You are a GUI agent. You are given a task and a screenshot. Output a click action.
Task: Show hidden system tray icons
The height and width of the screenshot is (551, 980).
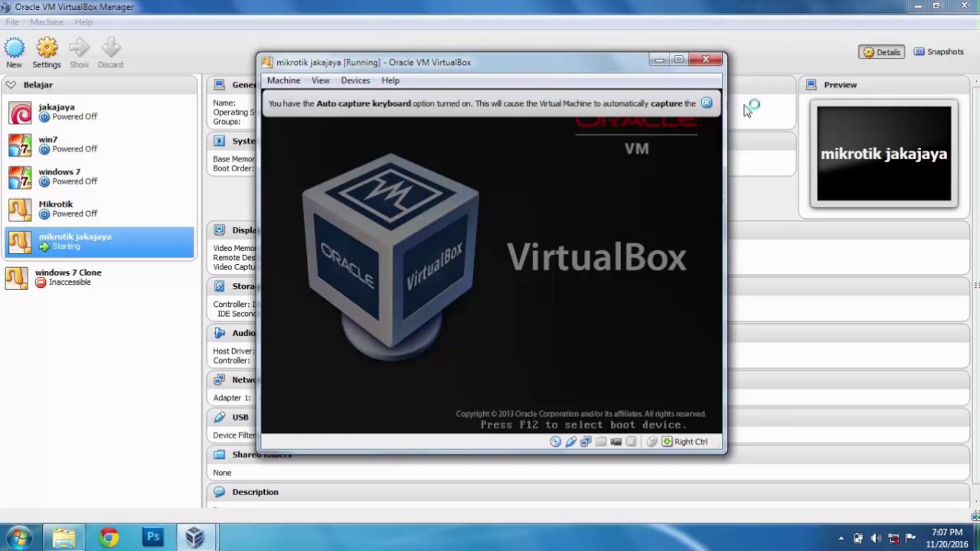click(x=841, y=538)
